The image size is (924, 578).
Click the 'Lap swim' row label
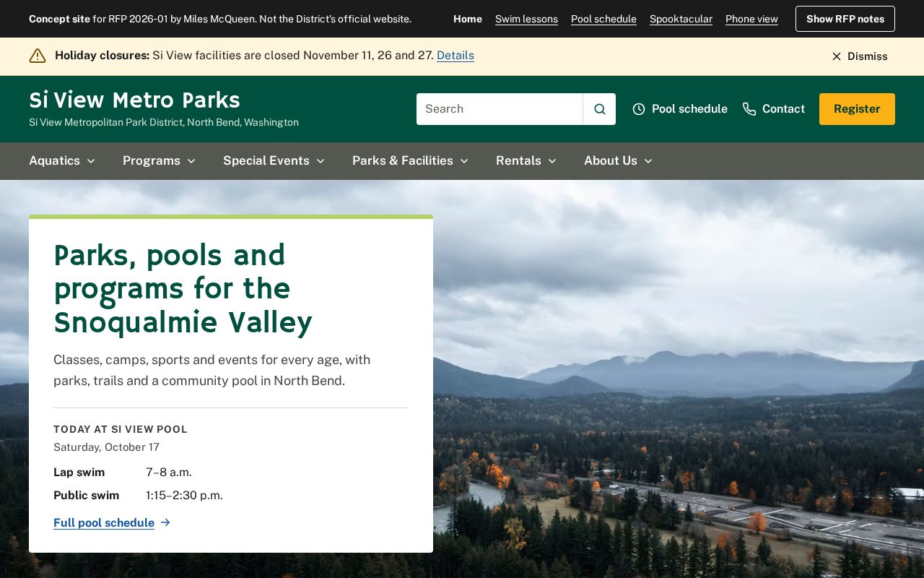click(x=79, y=473)
